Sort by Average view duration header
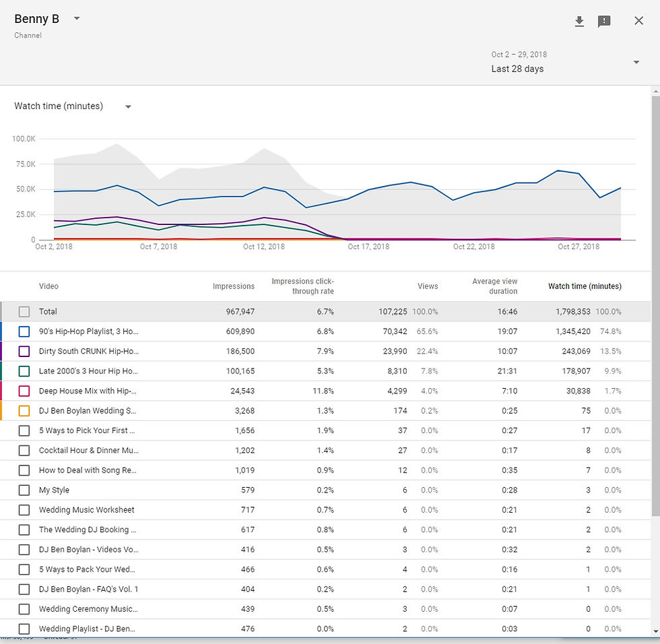 [494, 286]
